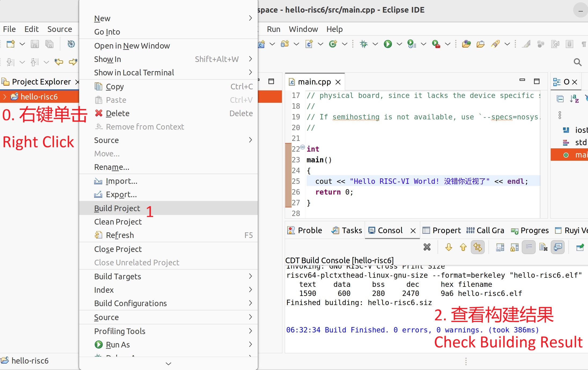This screenshot has width=588, height=370.
Task: Toggle Scroll Lock in console toolbar
Action: pos(514,247)
